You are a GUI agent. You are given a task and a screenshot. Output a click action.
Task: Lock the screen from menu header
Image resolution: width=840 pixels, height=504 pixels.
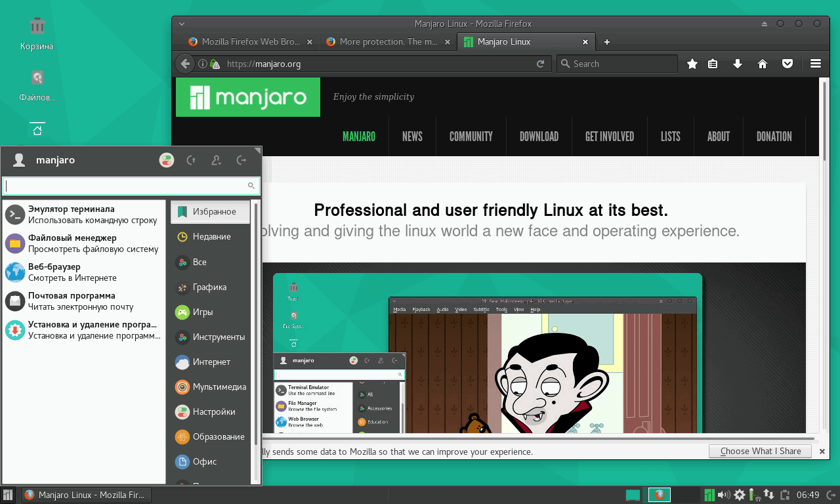tap(191, 160)
